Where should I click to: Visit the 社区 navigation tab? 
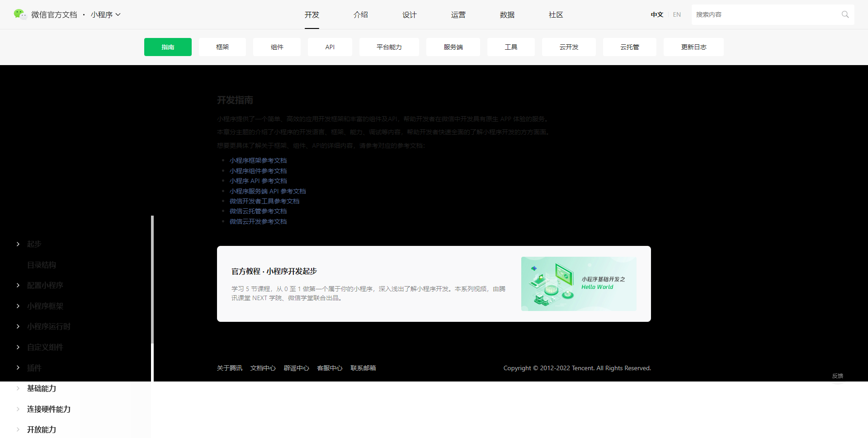point(556,14)
